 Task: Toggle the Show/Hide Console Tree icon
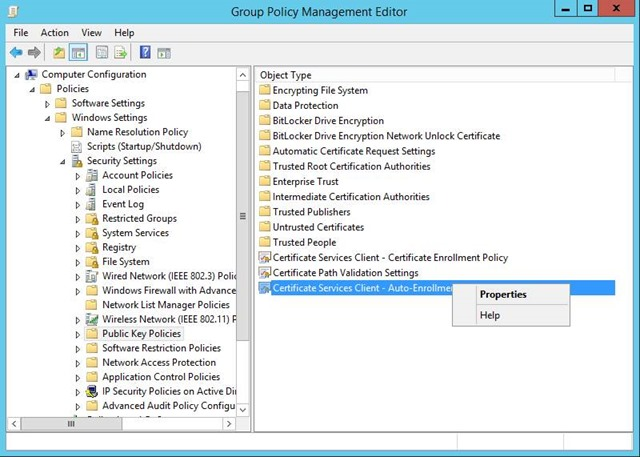click(78, 53)
